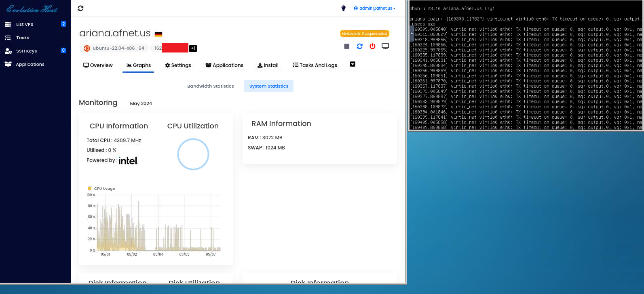
Task: Go to the Install tab
Action: (x=268, y=65)
